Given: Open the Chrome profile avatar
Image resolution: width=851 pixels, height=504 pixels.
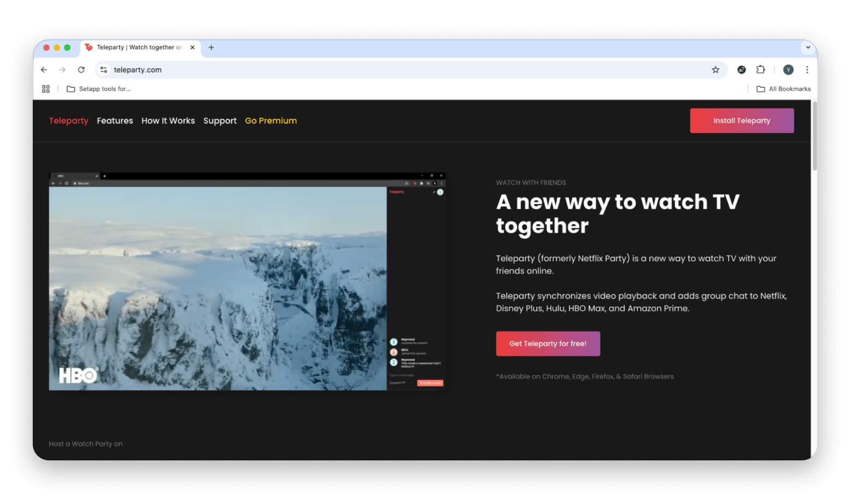Looking at the screenshot, I should click(x=788, y=70).
